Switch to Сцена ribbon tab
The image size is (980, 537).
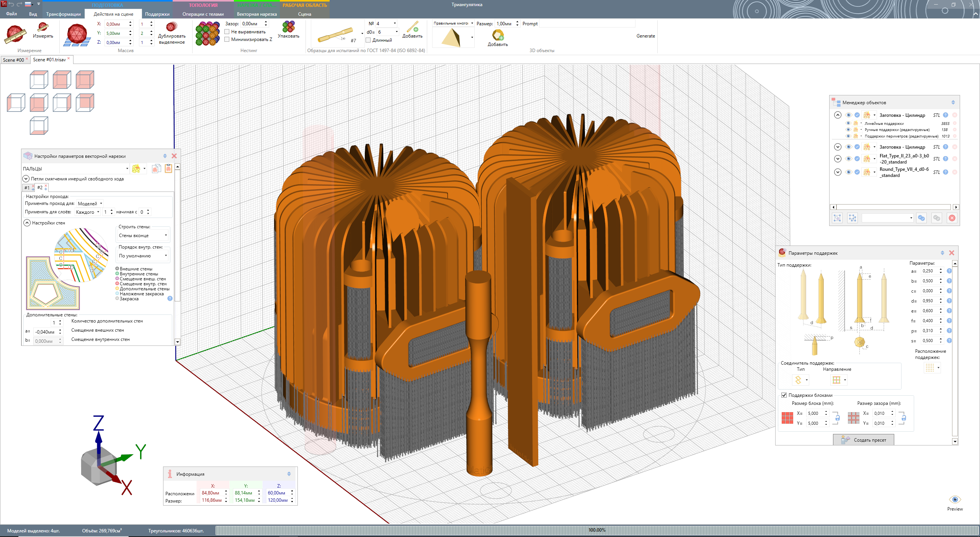point(305,14)
